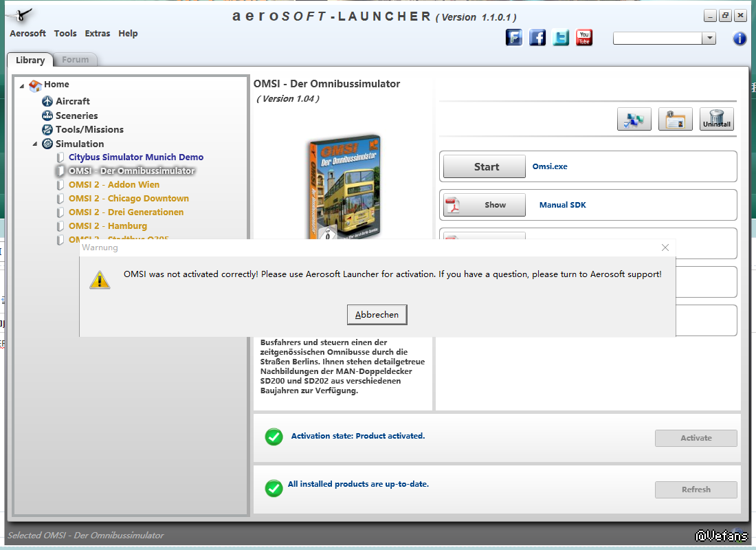
Task: Click the Aircraft plane icon
Action: (47, 101)
